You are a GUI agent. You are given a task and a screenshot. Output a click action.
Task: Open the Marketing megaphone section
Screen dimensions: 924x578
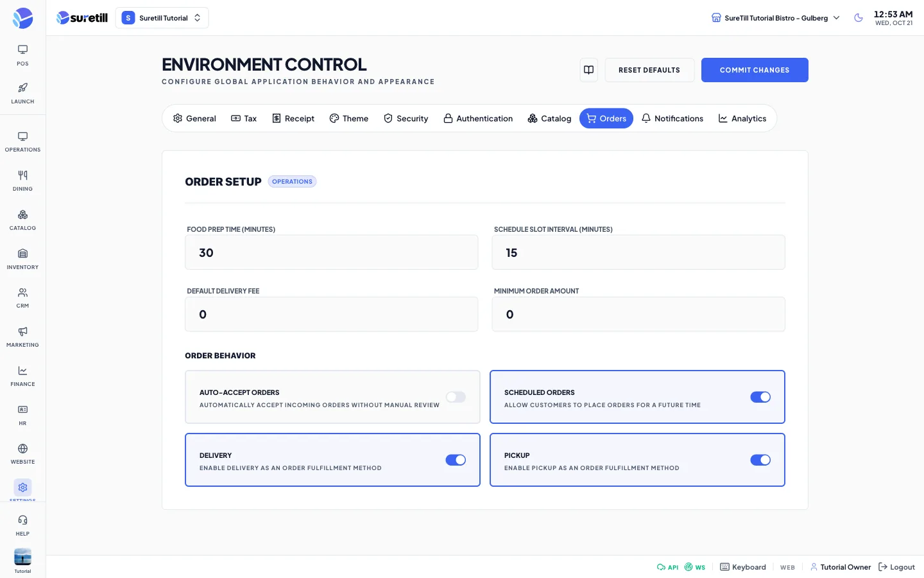22,337
